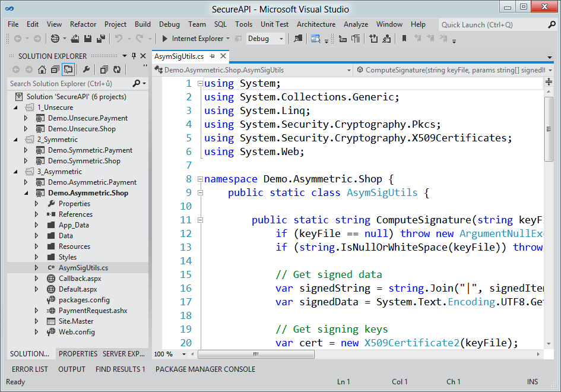Collapse the 3_Asymmetric solution folder
The image size is (561, 392).
point(16,172)
